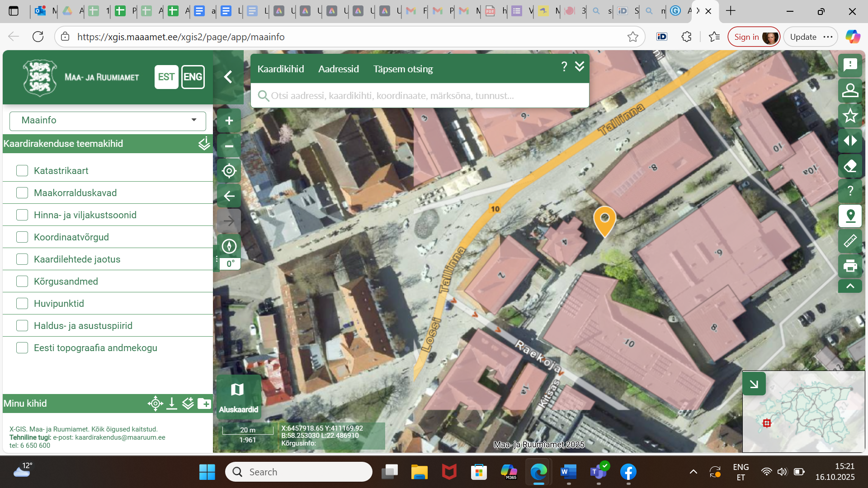Viewport: 868px width, 488px height.
Task: Click the locate my position icon
Action: 229,171
